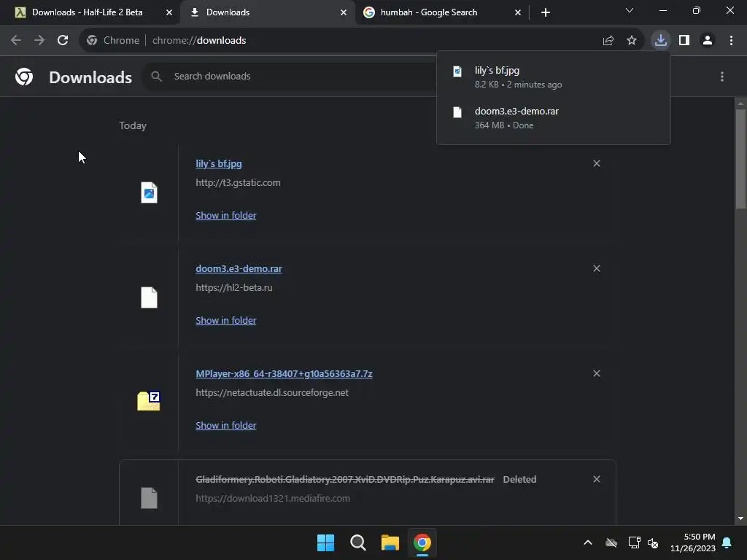747x560 pixels.
Task: Open the lily`s bf.jpg file link
Action: click(x=219, y=164)
